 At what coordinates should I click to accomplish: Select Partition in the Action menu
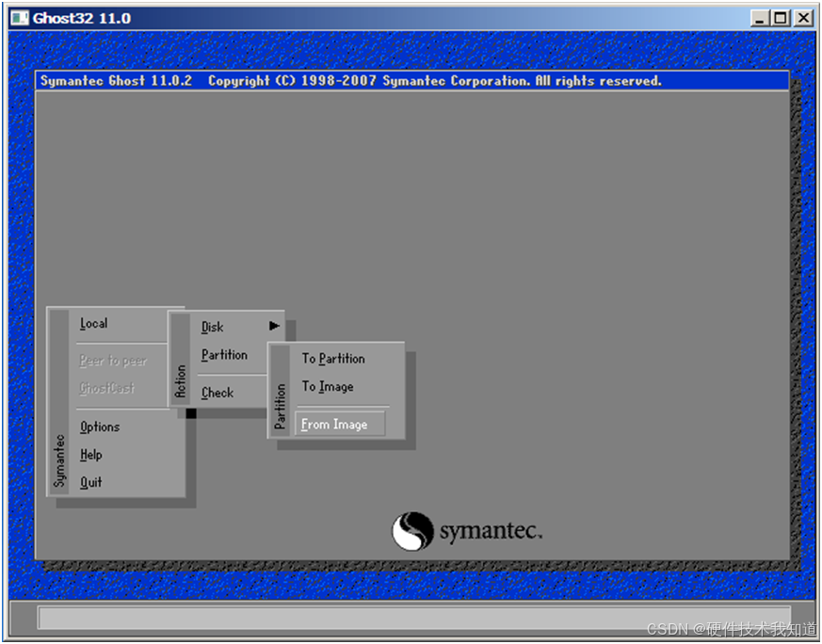coord(224,355)
